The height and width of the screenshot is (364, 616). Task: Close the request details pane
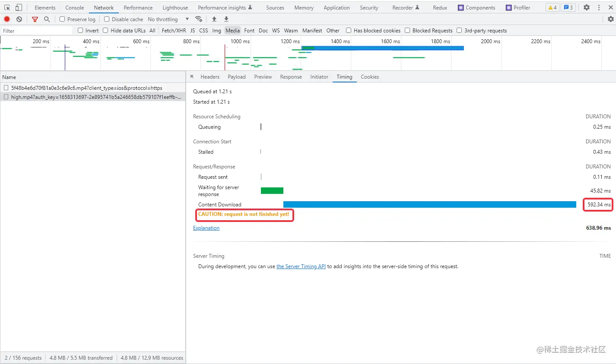point(192,76)
